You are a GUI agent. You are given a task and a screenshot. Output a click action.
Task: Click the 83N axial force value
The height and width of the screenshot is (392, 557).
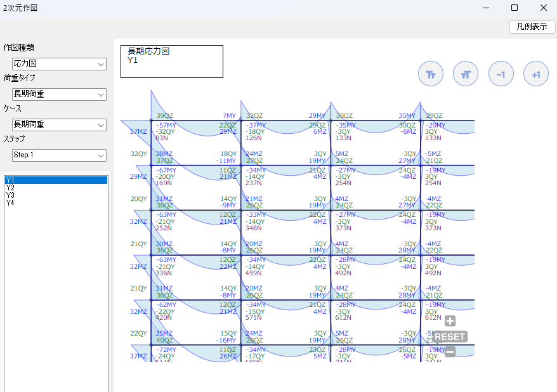coord(162,138)
